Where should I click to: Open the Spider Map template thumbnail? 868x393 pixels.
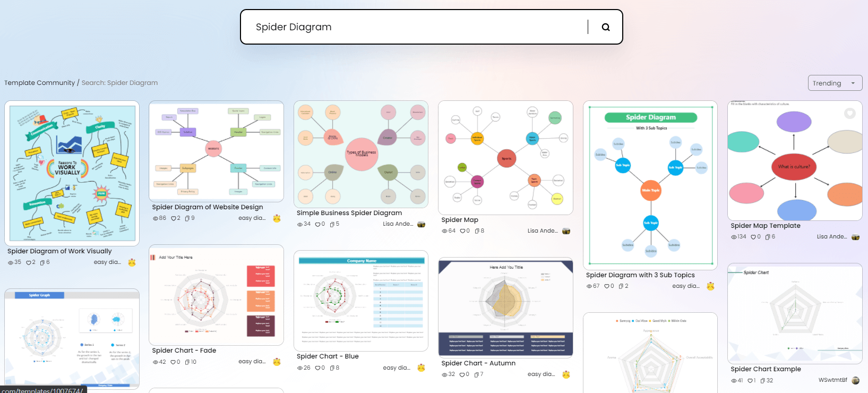[x=505, y=158]
